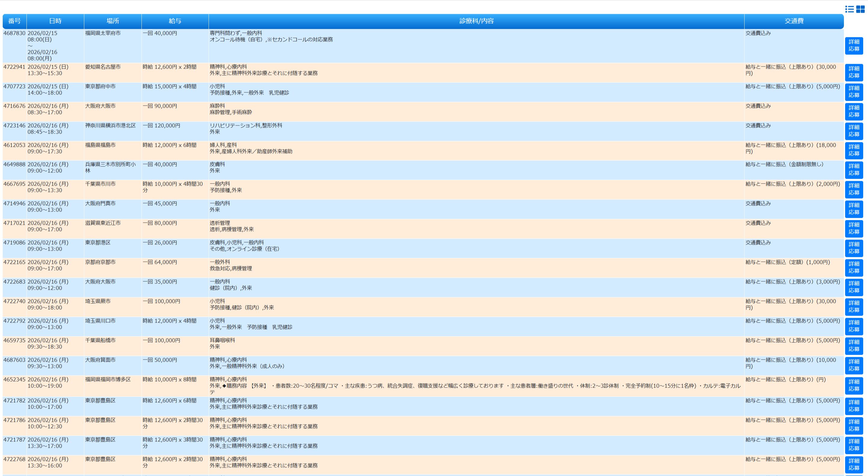Sort by the 日時 column header
This screenshot has width=868, height=476.
(x=55, y=21)
